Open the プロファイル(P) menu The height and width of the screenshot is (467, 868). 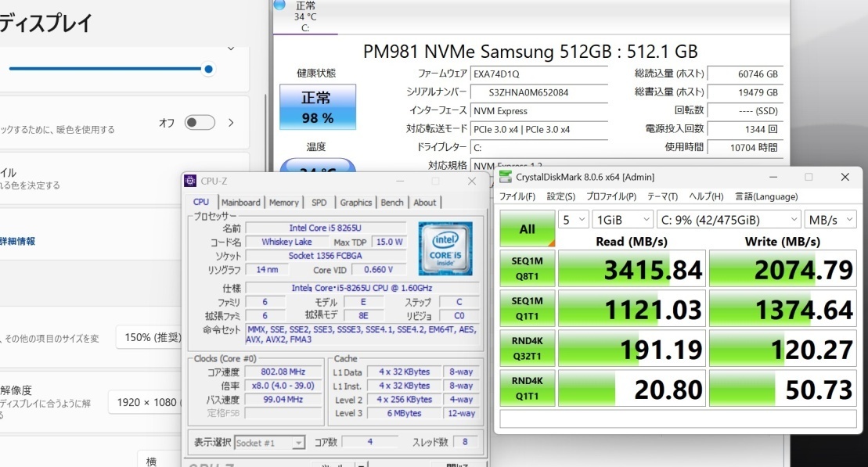click(x=611, y=196)
